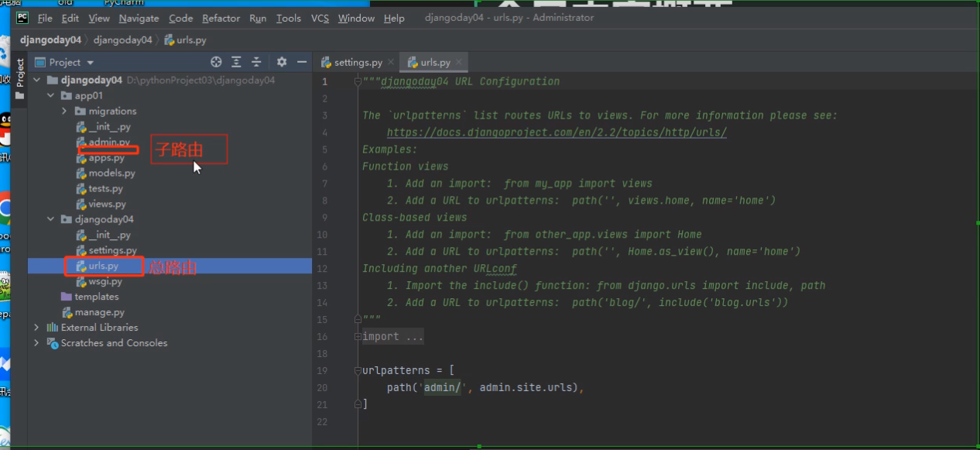
Task: Open the Run menu
Action: [258, 18]
